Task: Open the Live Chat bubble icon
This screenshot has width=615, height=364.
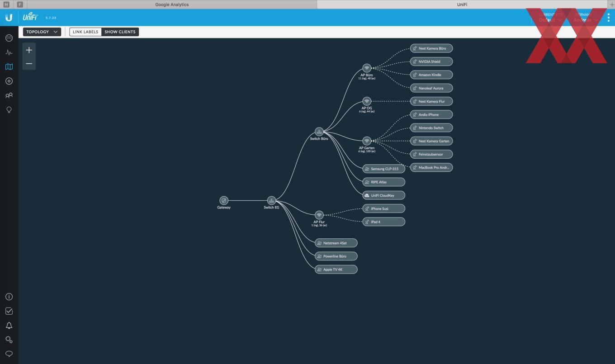Action: pyautogui.click(x=9, y=354)
